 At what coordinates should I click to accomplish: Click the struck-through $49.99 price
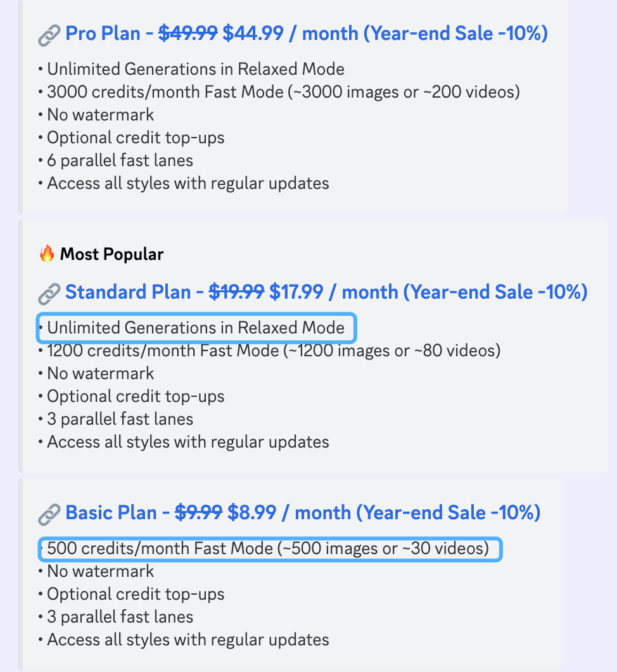[x=188, y=34]
